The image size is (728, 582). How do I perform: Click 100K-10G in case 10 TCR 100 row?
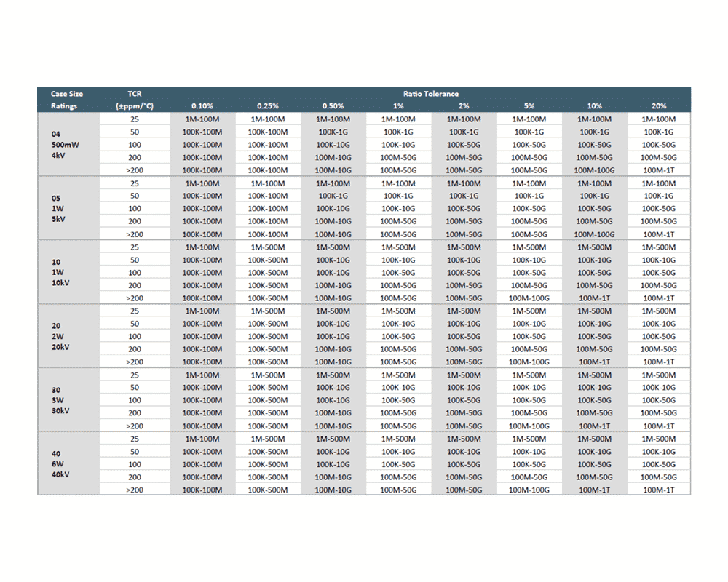pyautogui.click(x=333, y=272)
